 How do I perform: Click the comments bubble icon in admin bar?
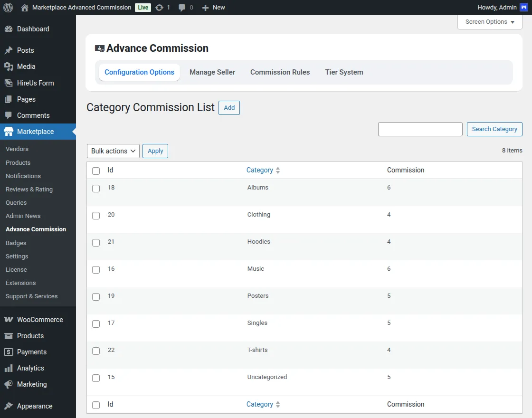182,8
